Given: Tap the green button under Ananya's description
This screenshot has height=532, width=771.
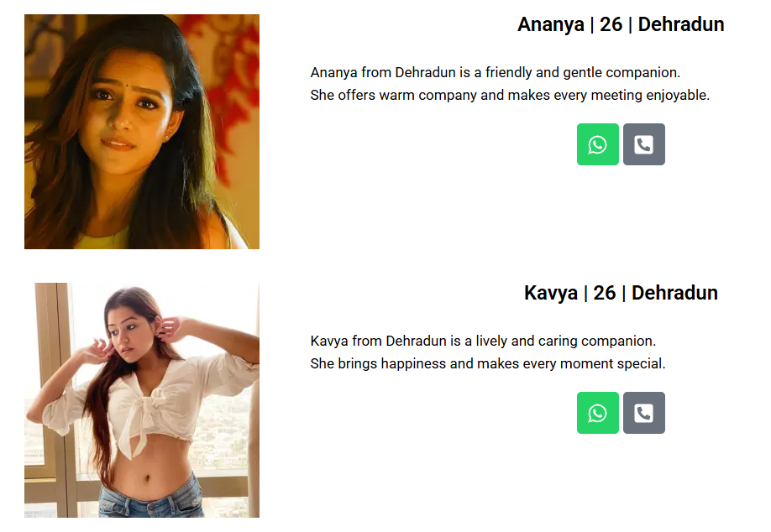Looking at the screenshot, I should (x=597, y=144).
